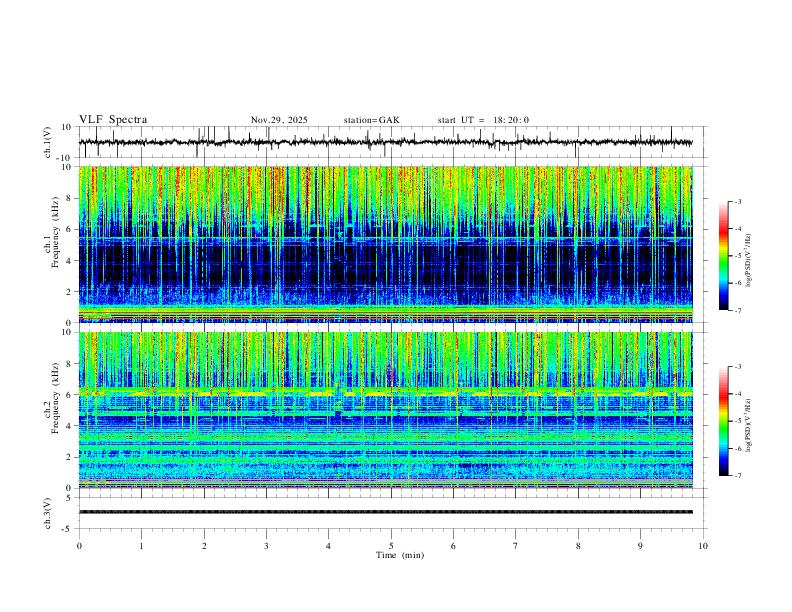Click the yellow 6 kHz band in ch.2 spectrogram

(x=386, y=393)
